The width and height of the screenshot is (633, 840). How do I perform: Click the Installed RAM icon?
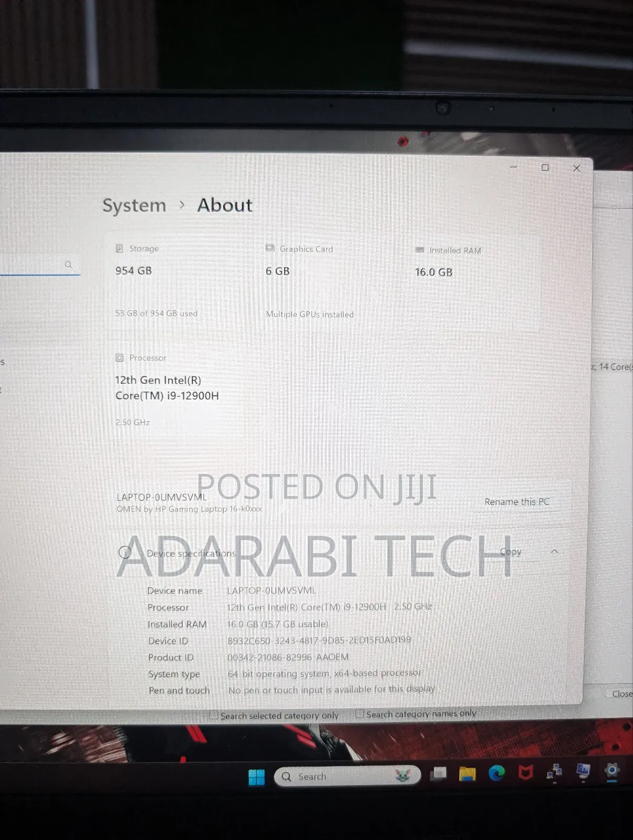click(x=420, y=250)
